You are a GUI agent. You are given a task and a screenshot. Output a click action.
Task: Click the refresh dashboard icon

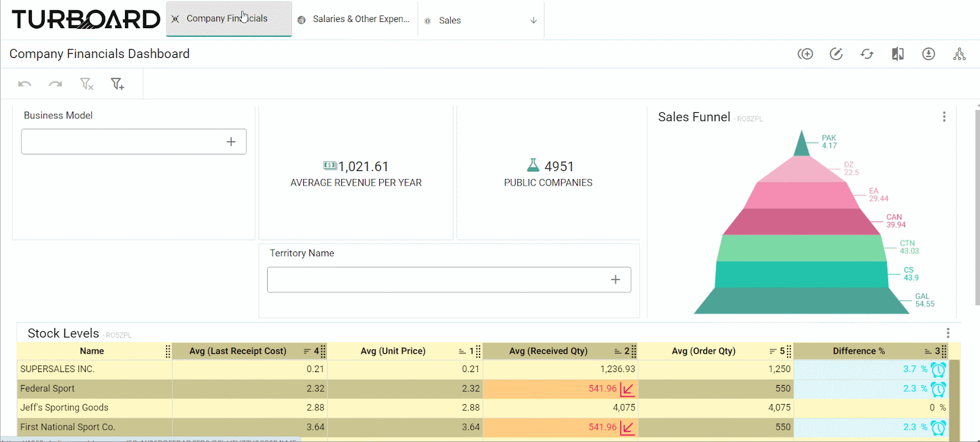pos(867,54)
